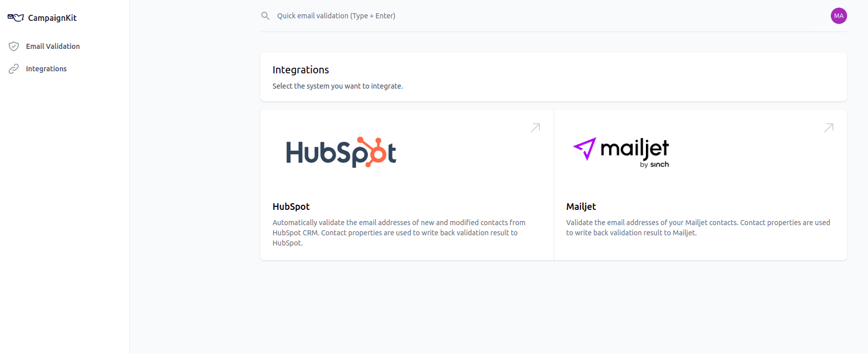The width and height of the screenshot is (868, 354).
Task: Click the Mailjet paper-plane logo
Action: click(x=584, y=149)
